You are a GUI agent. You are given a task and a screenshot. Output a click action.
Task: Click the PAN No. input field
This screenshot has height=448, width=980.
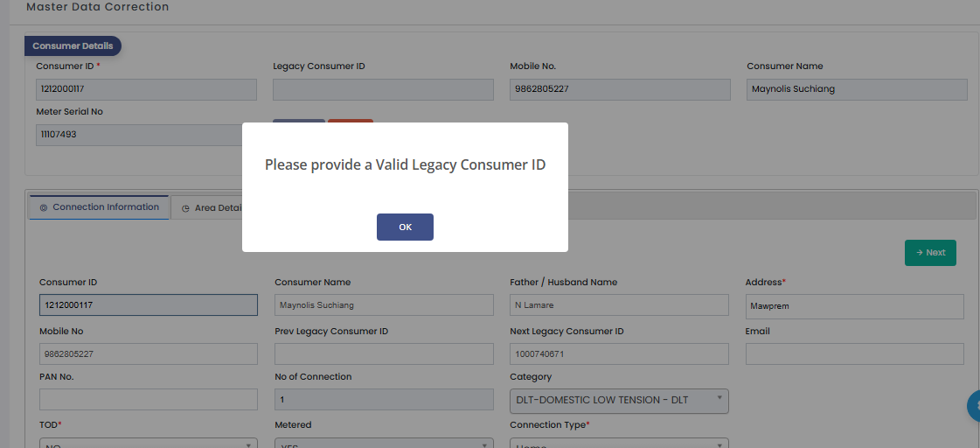(148, 399)
